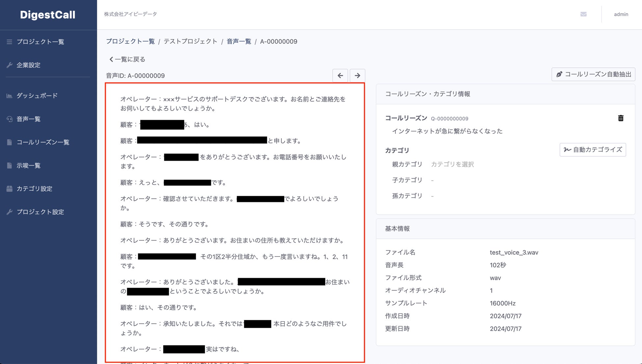
Task: Click 一覧に戻る back link
Action: click(x=127, y=60)
